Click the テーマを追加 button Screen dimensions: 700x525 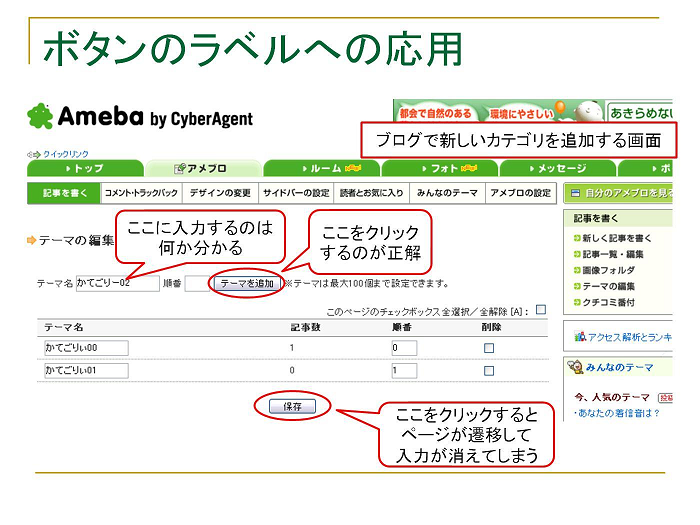pyautogui.click(x=247, y=283)
